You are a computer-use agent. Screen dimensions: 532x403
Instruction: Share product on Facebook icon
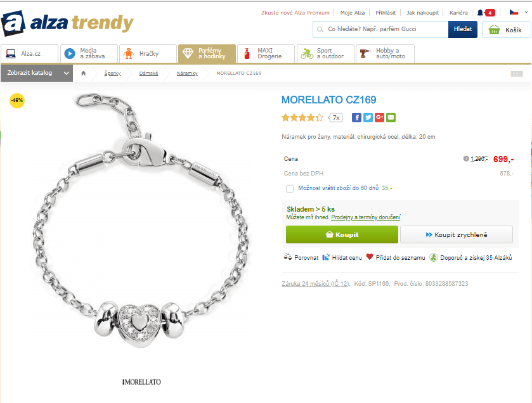click(356, 118)
